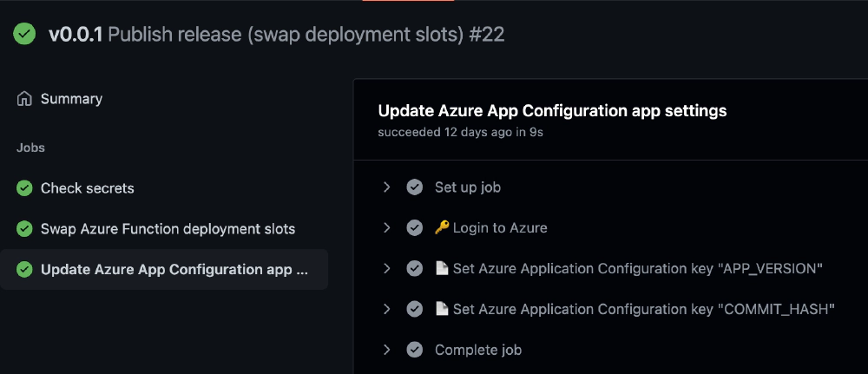Expand the Complete job step
This screenshot has height=374, width=868.
[x=387, y=350]
